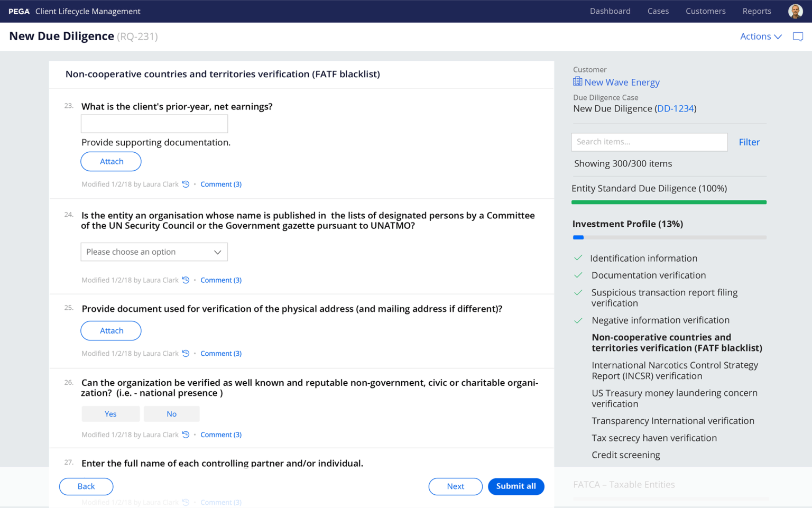Click the checkmark beside Negative information verification
The height and width of the screenshot is (508, 812).
point(577,320)
